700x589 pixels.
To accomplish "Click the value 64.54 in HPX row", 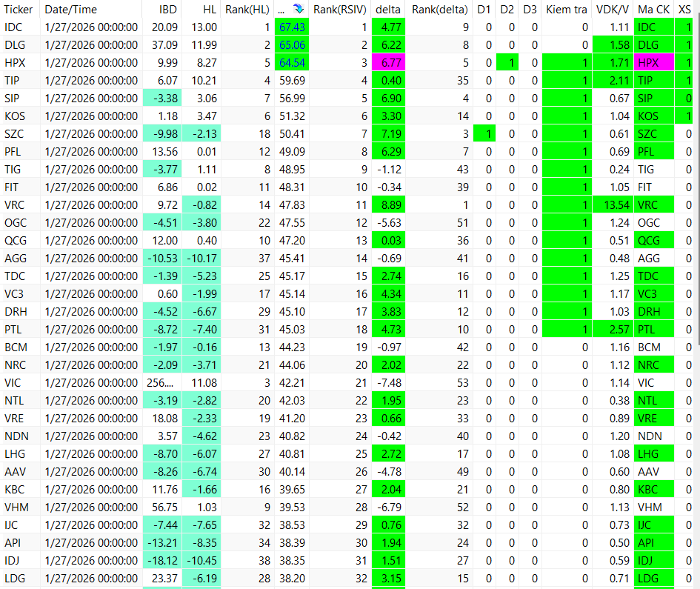I will pos(292,63).
